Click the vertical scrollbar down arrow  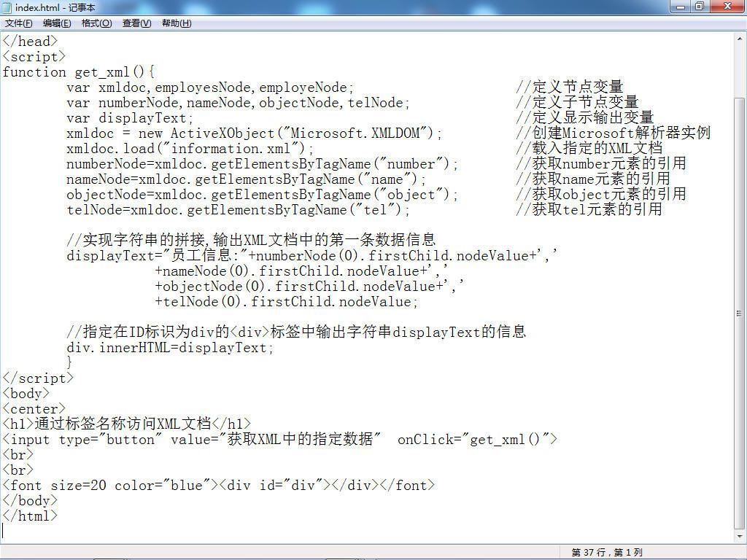740,537
